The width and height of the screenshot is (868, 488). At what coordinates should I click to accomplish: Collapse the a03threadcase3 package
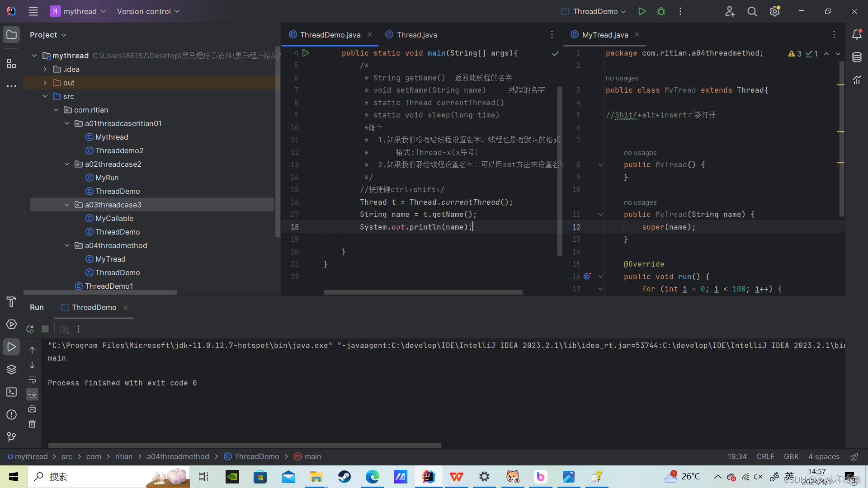coord(67,205)
